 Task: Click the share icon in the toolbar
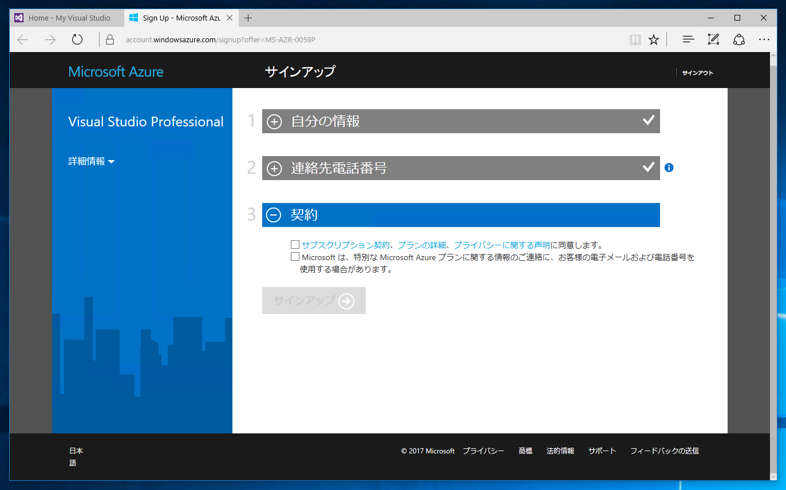point(739,40)
